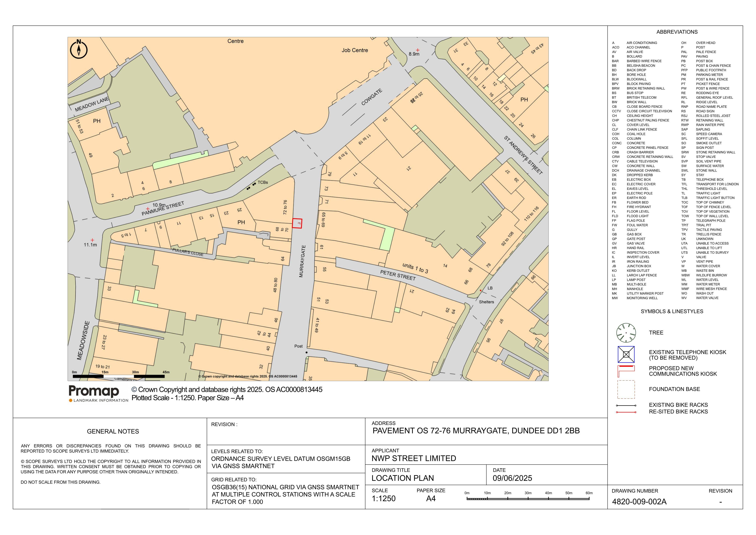Click the proposed new communications kiosk symbol
This screenshot has width=756, height=535.
[626, 371]
